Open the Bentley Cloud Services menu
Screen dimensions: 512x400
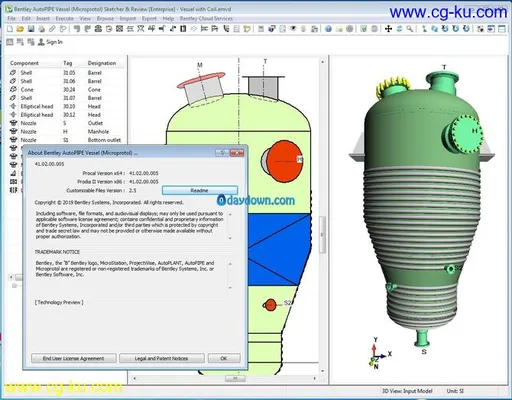[206, 18]
